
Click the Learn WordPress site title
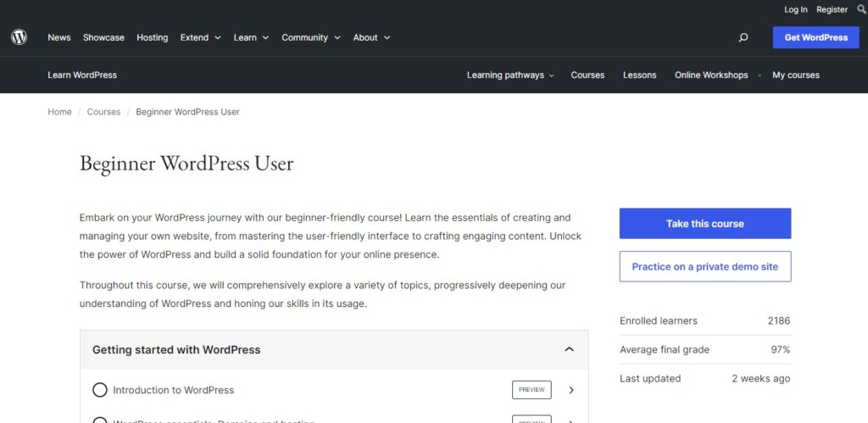[82, 75]
